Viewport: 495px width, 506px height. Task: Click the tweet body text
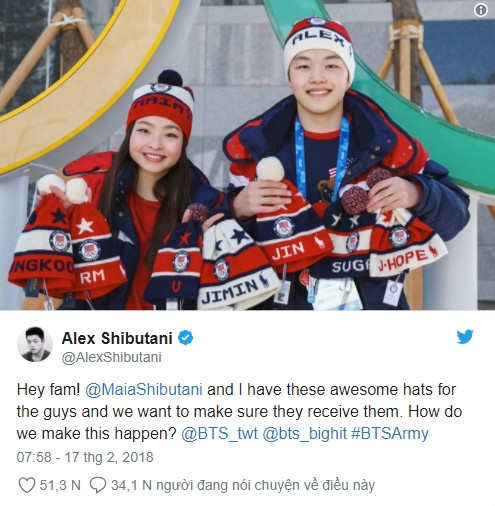tap(239, 412)
